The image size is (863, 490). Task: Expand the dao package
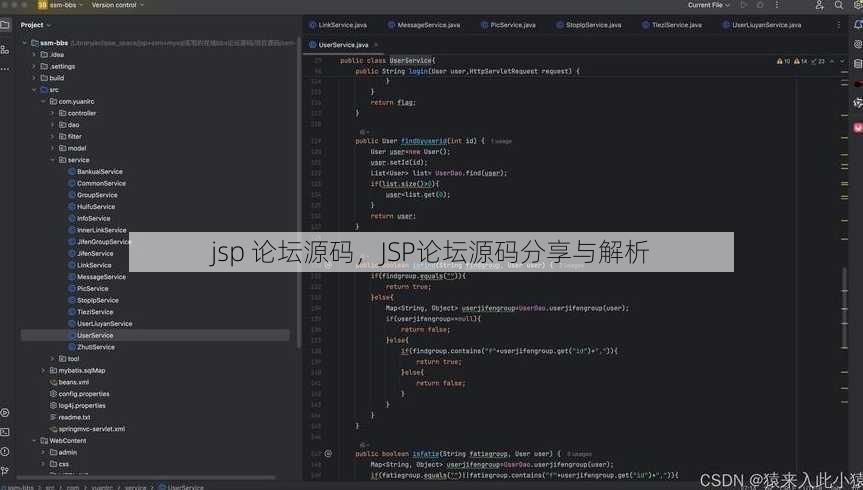(53, 124)
